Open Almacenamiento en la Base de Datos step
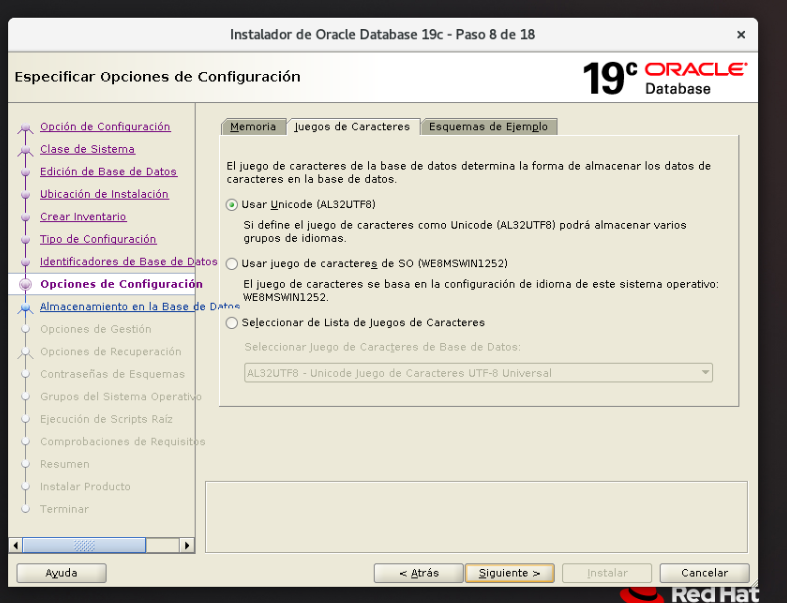This screenshot has width=787, height=603. click(x=140, y=307)
